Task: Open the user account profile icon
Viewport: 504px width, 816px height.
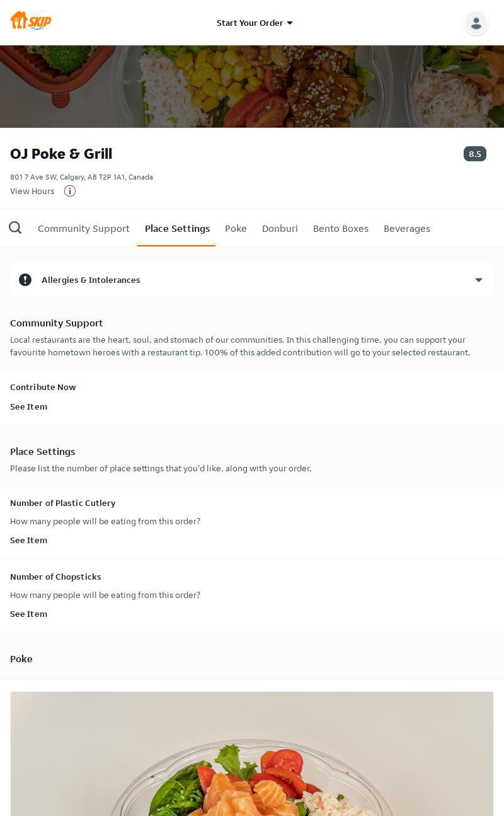Action: (476, 23)
